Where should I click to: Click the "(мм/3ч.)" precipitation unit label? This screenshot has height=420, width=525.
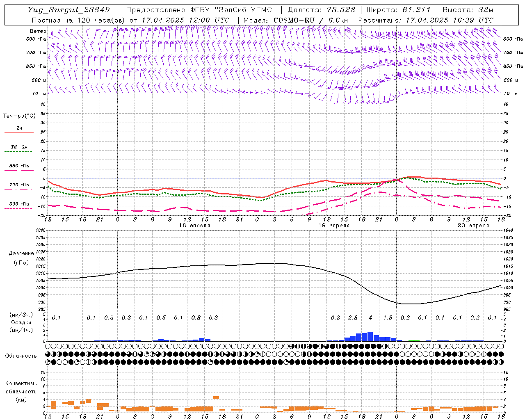pyautogui.click(x=21, y=315)
